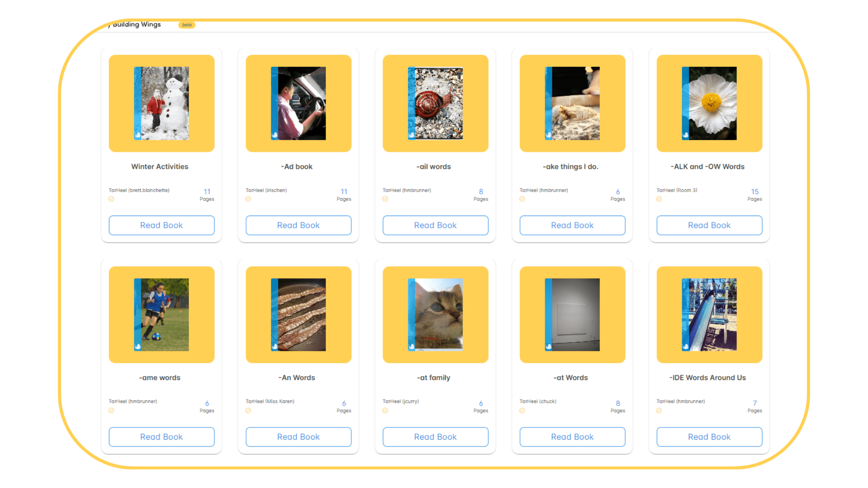Click the checkmark icon on -Ad book card

pyautogui.click(x=248, y=199)
